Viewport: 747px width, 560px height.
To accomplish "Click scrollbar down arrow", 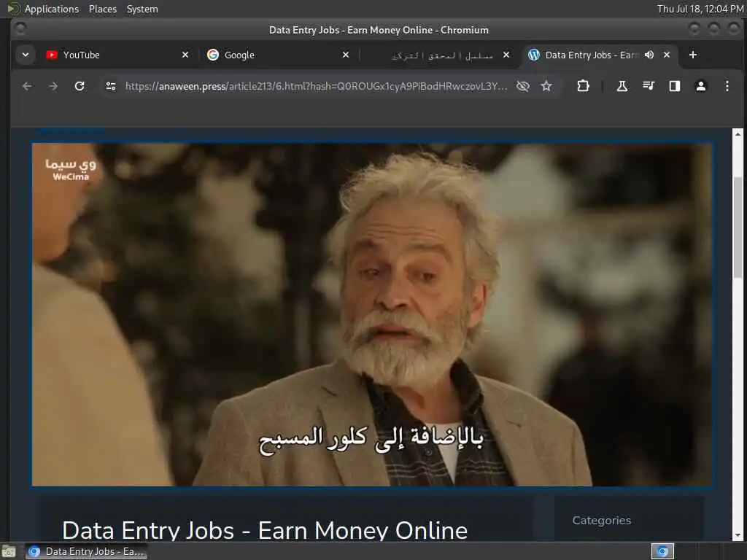I will pos(738,536).
